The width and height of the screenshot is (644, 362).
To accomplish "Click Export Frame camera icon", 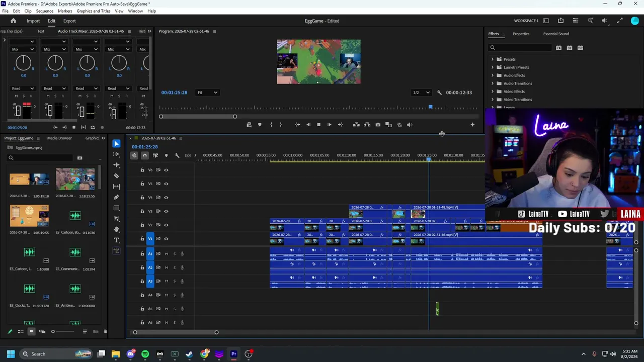I will coord(378,125).
